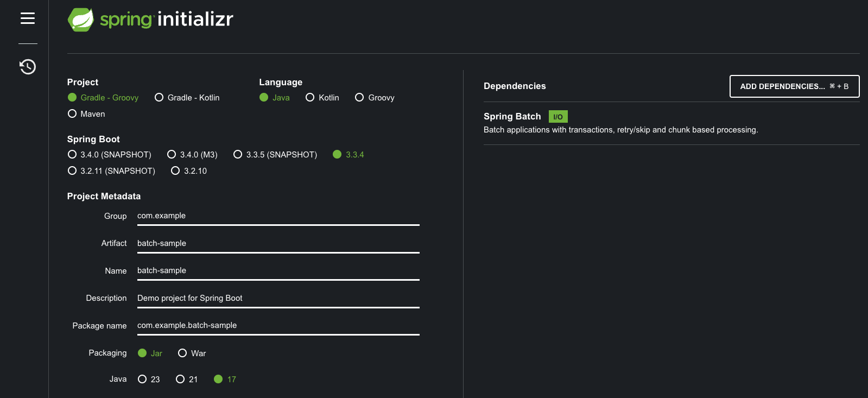
Task: Click the Add Dependencies button
Action: tap(794, 86)
